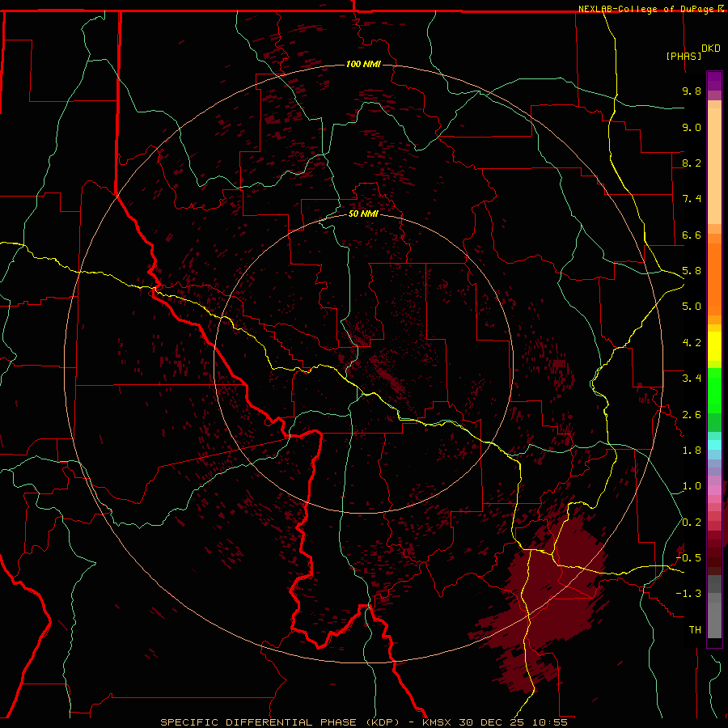Click the 1.8 legend value
This screenshot has height=728, width=728.
tap(692, 451)
